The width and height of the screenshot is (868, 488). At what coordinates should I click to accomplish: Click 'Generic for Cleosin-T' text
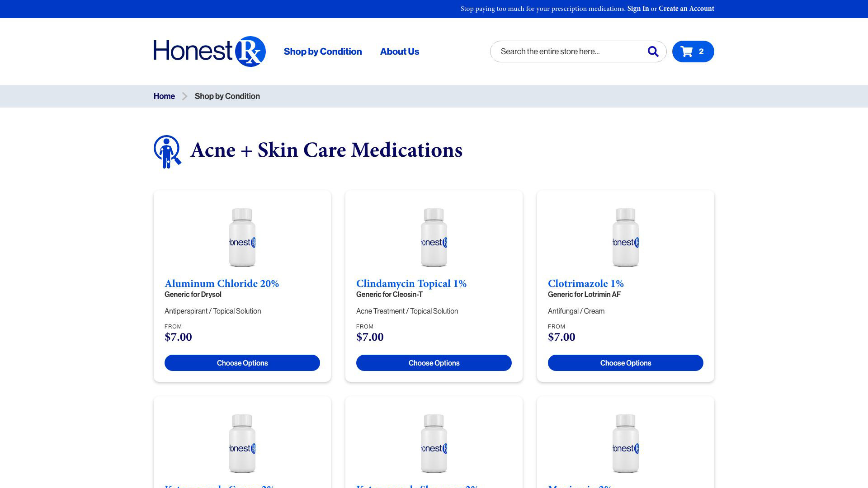point(389,295)
